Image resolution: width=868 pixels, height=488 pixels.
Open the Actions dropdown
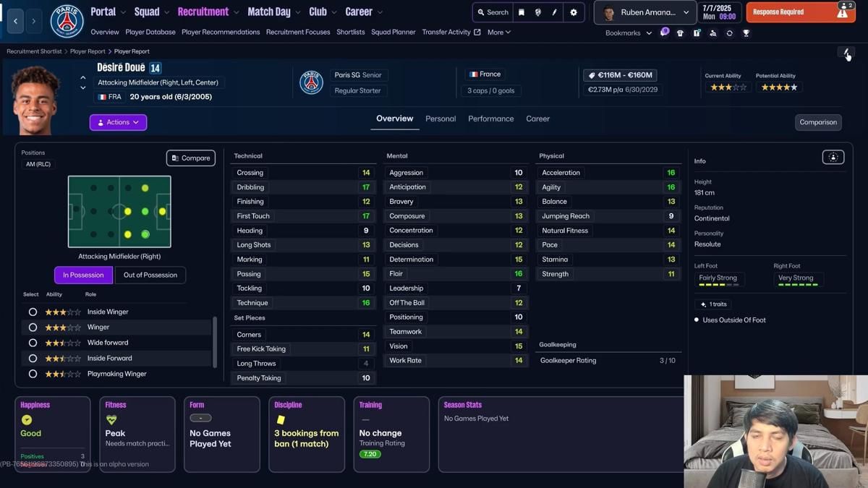click(118, 122)
